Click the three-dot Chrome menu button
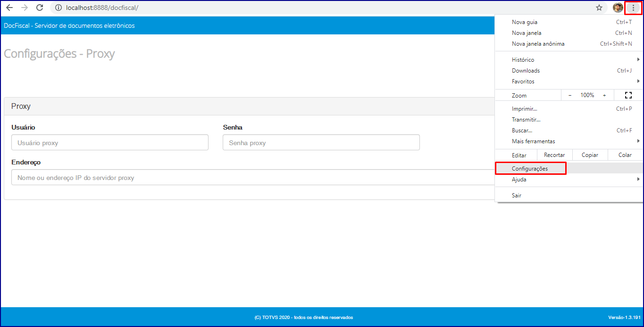This screenshot has width=644, height=327. (x=633, y=8)
